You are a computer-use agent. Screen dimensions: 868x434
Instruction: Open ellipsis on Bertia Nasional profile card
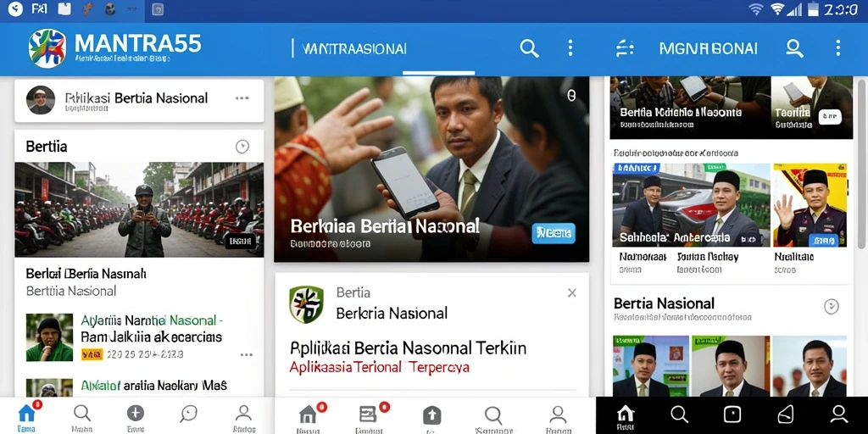pyautogui.click(x=242, y=98)
